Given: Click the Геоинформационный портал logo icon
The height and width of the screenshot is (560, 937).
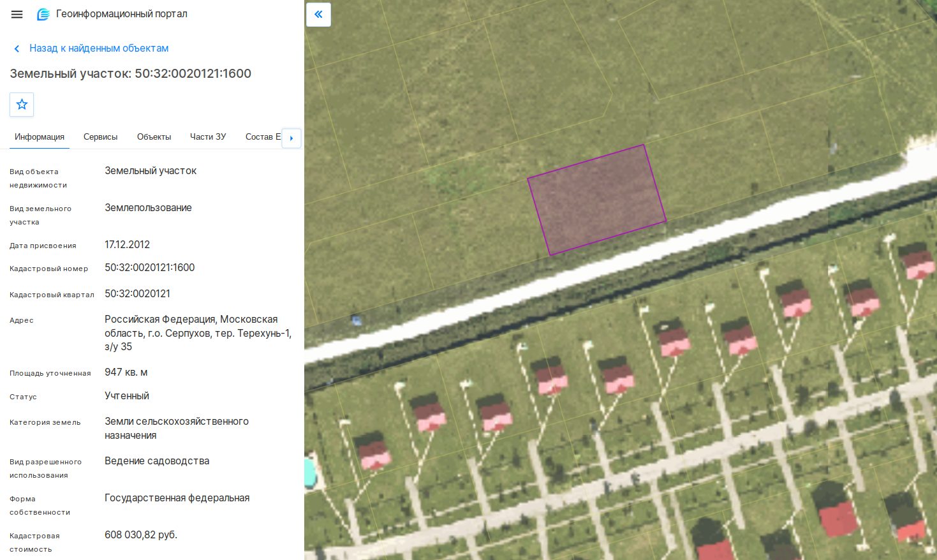Looking at the screenshot, I should [x=43, y=14].
